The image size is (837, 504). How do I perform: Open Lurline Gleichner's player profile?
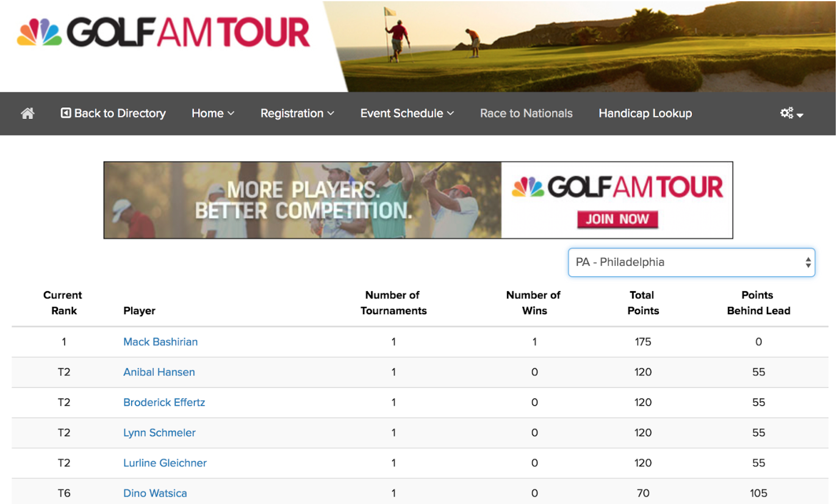point(165,463)
